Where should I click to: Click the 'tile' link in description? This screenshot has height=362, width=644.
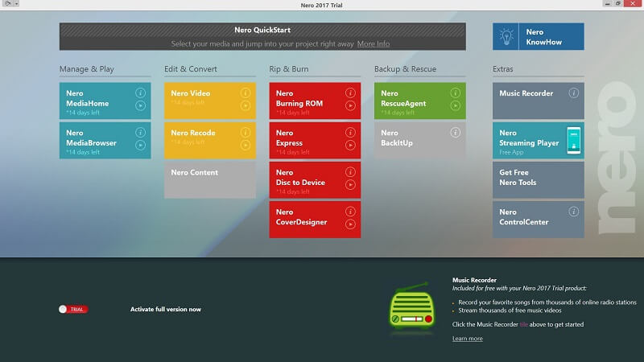point(524,325)
